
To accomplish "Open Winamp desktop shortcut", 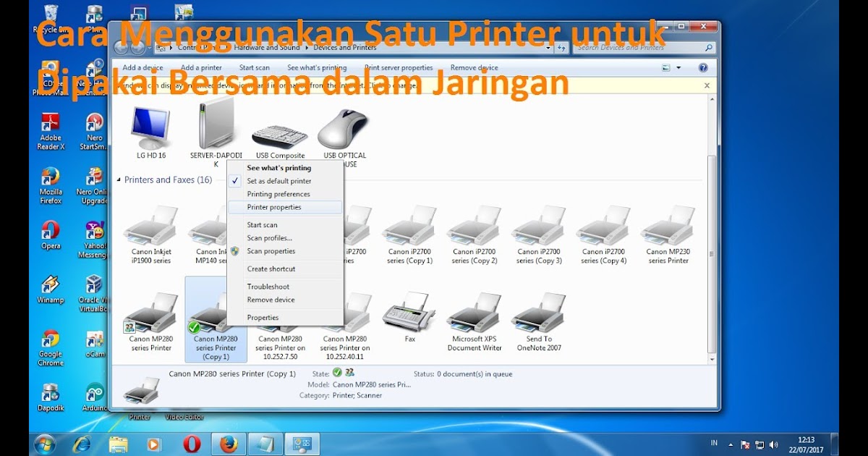I will point(51,289).
